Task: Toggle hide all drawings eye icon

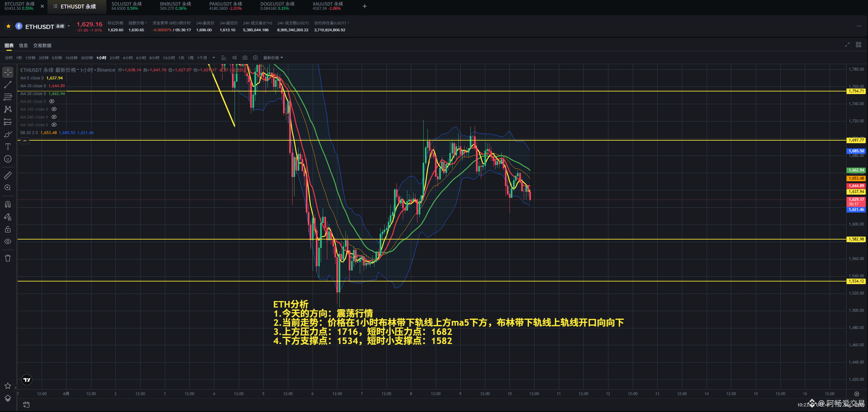Action: [8, 241]
